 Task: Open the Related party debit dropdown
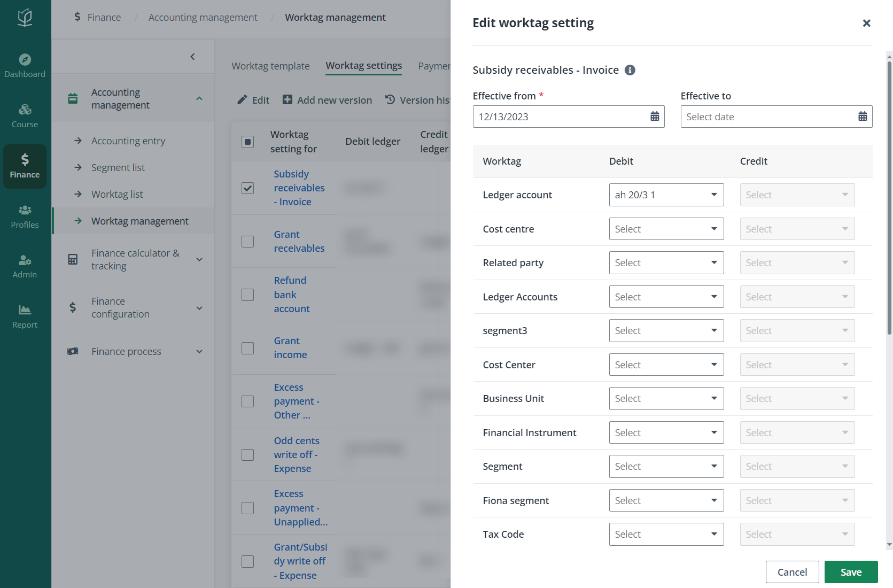click(666, 262)
